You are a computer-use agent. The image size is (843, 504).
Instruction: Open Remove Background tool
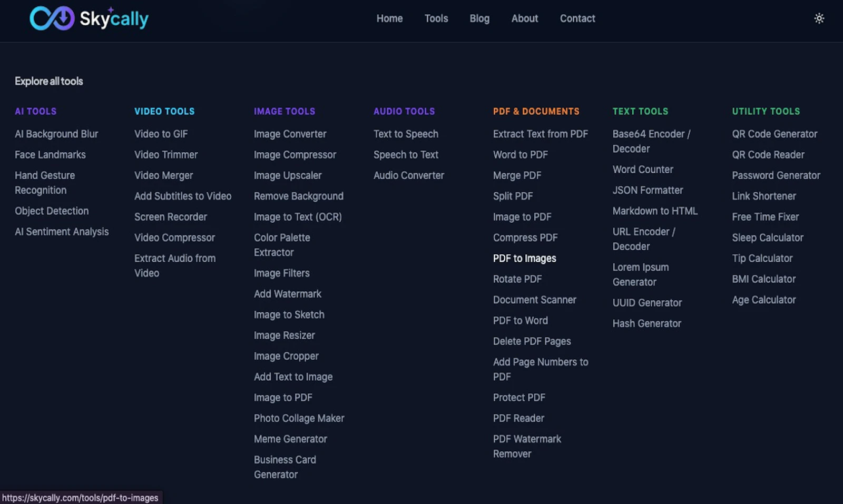[x=299, y=196]
